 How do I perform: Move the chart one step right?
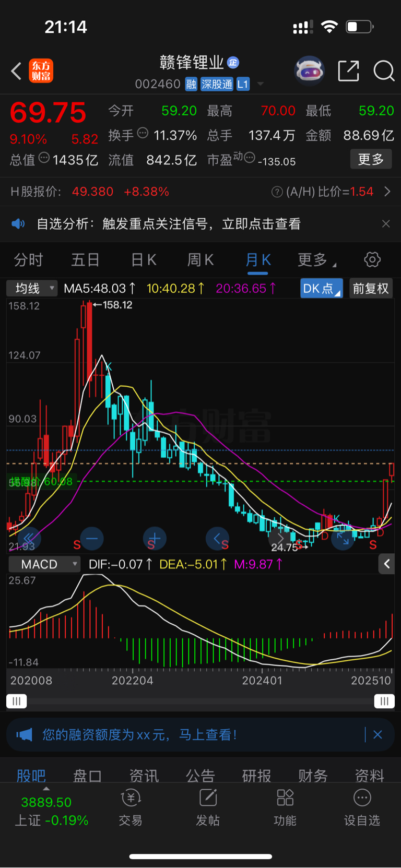[x=280, y=538]
